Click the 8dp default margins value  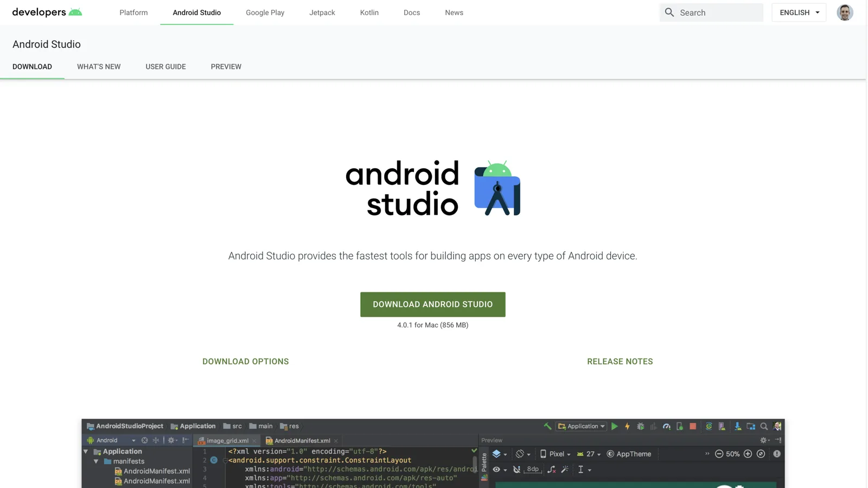click(x=533, y=470)
